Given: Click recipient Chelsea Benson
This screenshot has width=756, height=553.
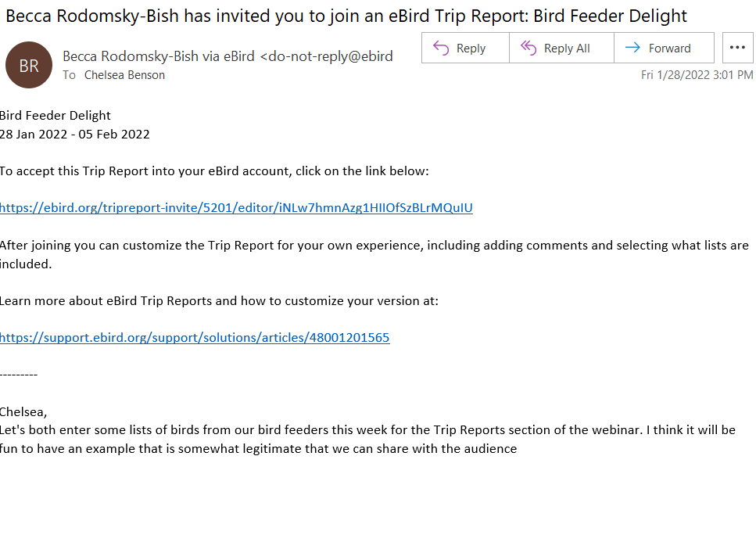Looking at the screenshot, I should [124, 75].
